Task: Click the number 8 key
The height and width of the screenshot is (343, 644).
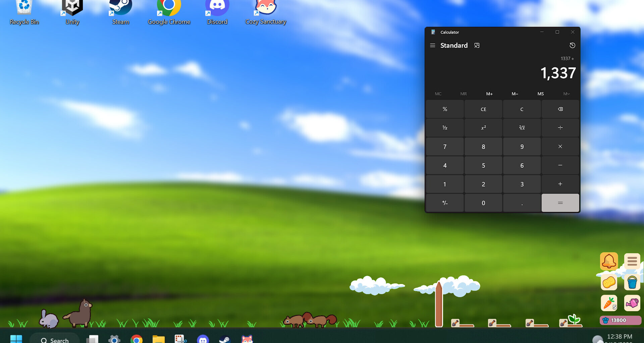Action: (x=483, y=146)
